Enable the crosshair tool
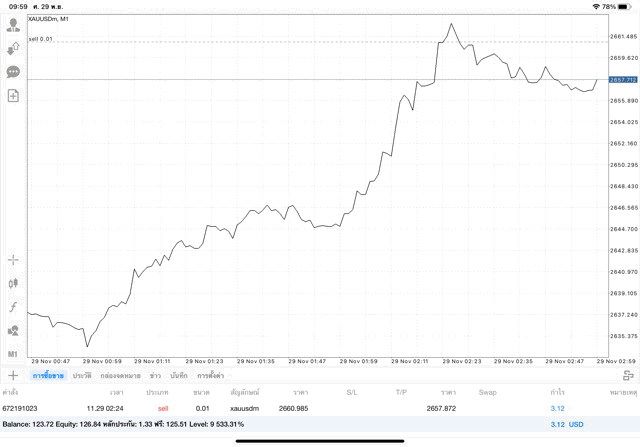640x447 pixels. [x=13, y=260]
